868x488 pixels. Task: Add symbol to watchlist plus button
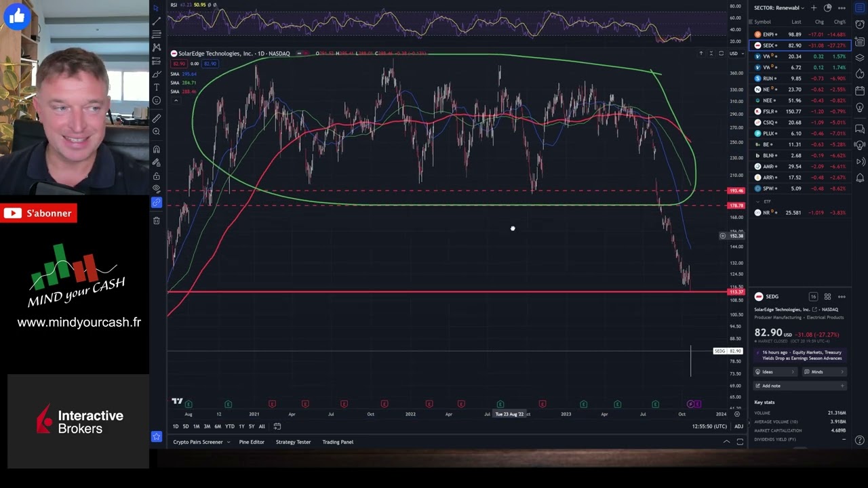pos(814,8)
